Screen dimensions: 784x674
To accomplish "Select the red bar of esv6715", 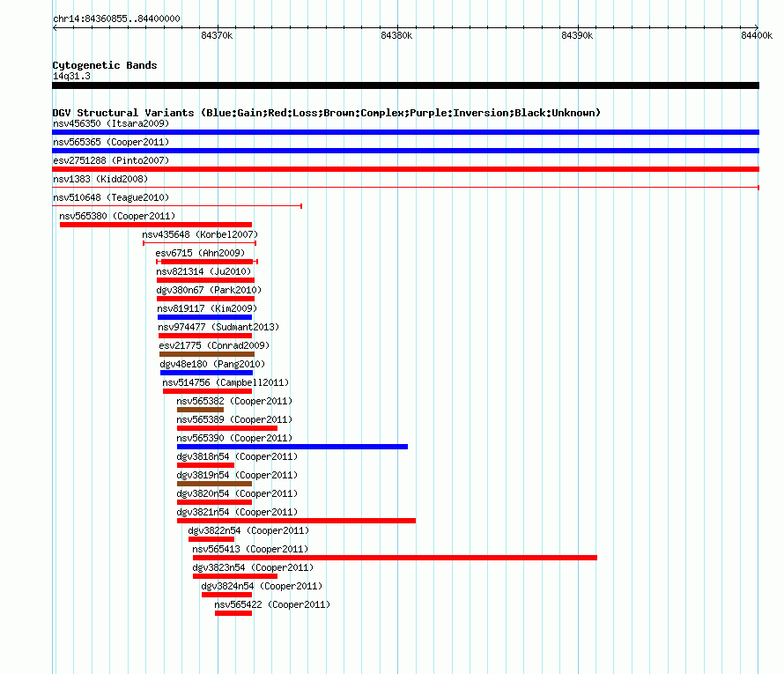I will coord(207,262).
